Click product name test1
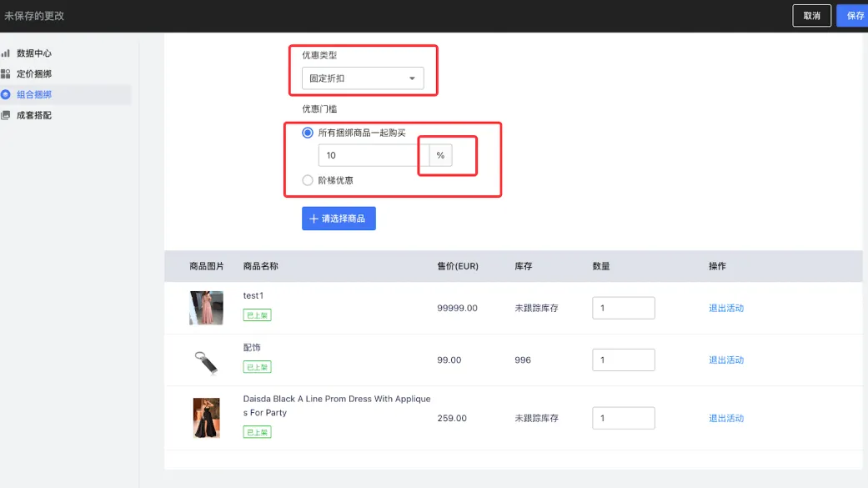The image size is (868, 488). tap(253, 296)
